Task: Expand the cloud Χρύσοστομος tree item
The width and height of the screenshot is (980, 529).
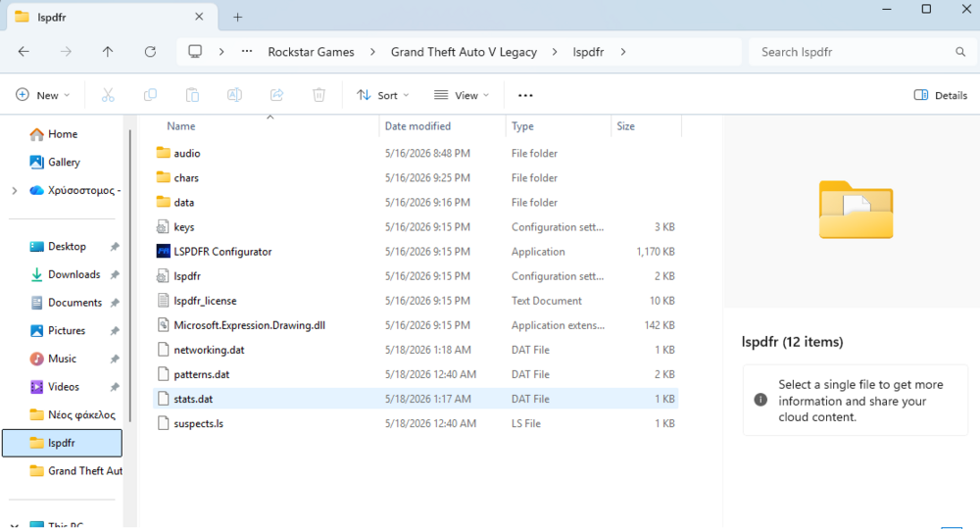Action: click(15, 190)
